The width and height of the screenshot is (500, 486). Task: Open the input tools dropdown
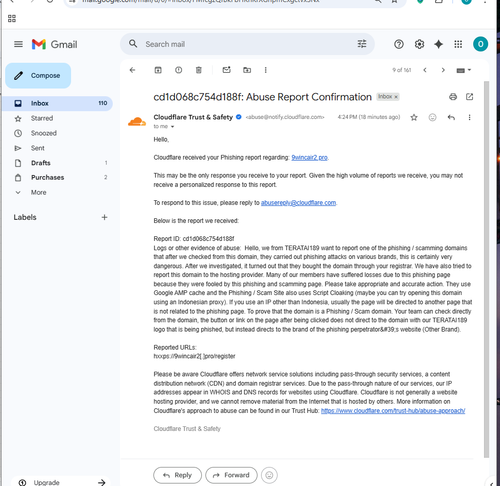point(463,70)
